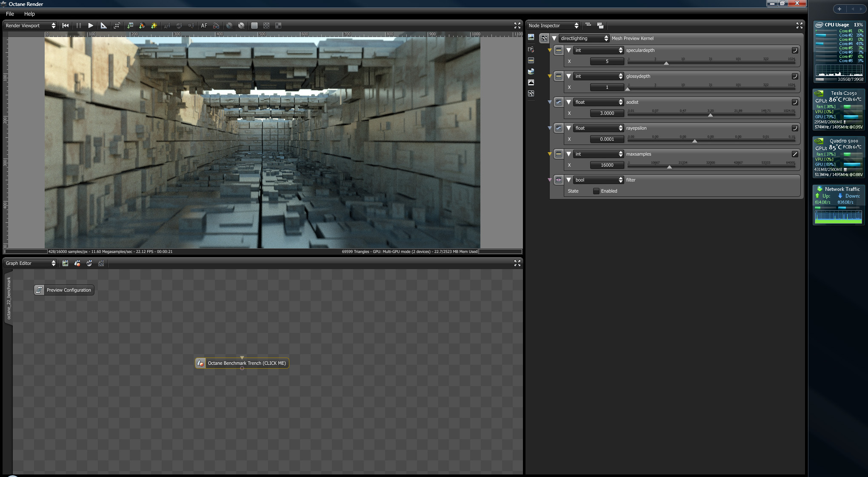This screenshot has height=477, width=868.
Task: Toggle log scale button for maxsamples
Action: coord(794,154)
